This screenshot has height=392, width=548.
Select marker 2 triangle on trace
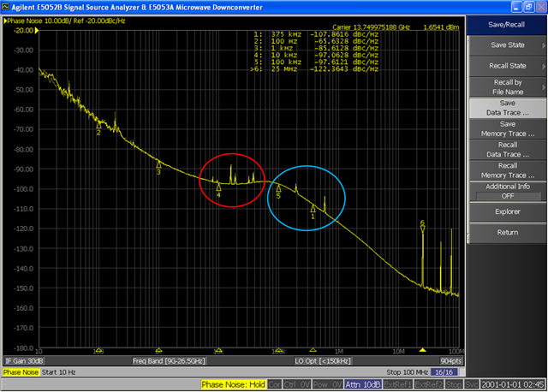tap(99, 125)
